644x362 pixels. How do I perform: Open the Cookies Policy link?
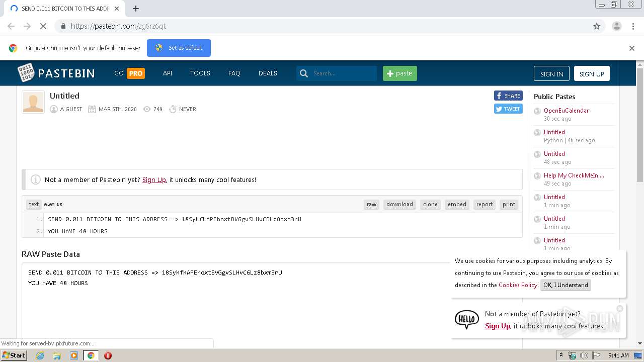518,285
